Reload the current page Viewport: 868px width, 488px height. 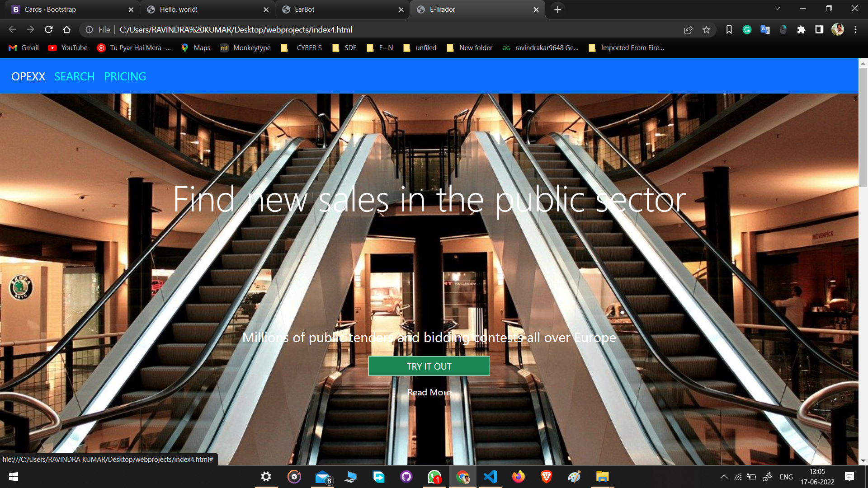click(x=48, y=29)
